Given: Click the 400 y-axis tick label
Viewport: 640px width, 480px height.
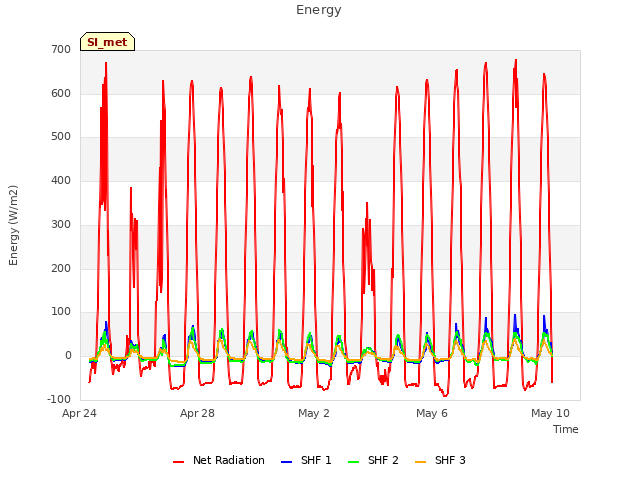Looking at the screenshot, I should [x=61, y=180].
